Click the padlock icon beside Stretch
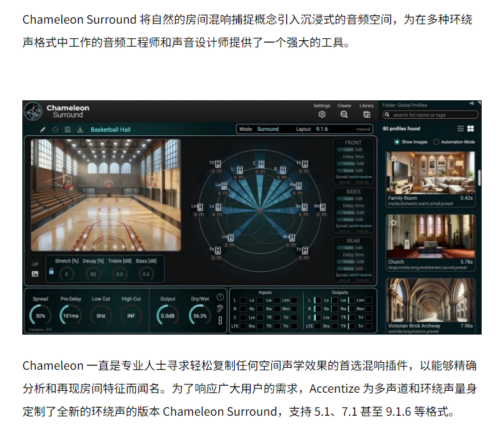Viewport: 504px width, 424px height. pos(51,271)
